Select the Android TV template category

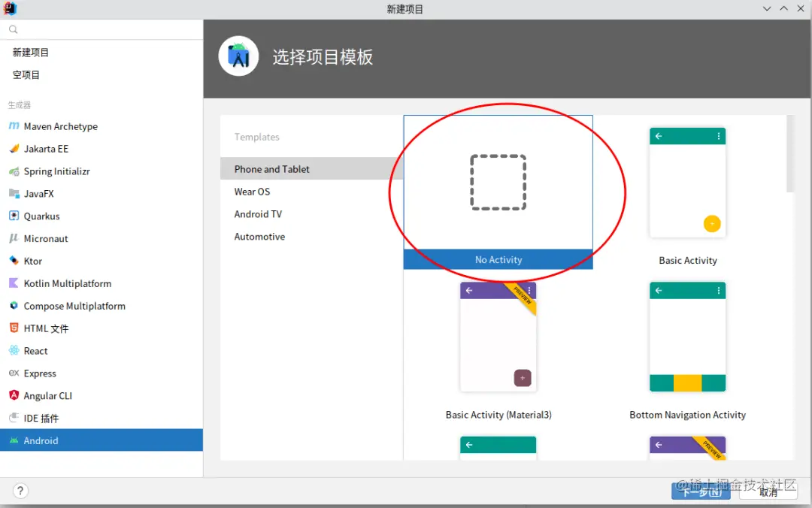[311, 214]
